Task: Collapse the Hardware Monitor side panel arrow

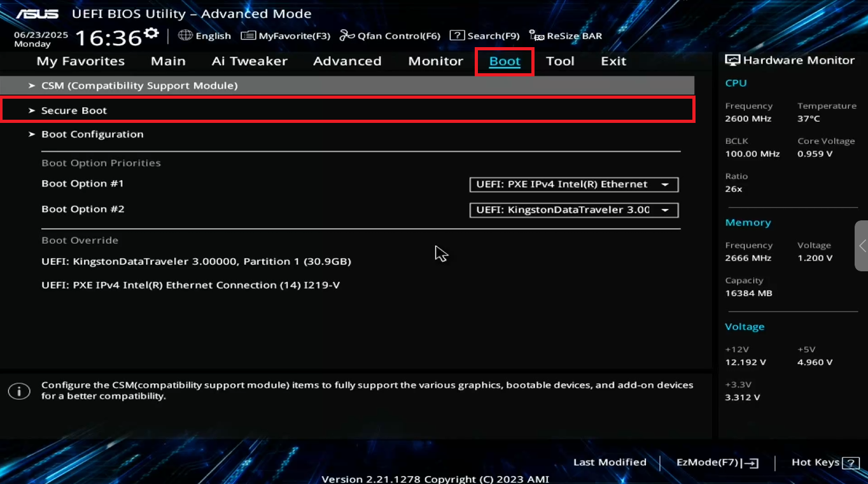Action: (862, 246)
